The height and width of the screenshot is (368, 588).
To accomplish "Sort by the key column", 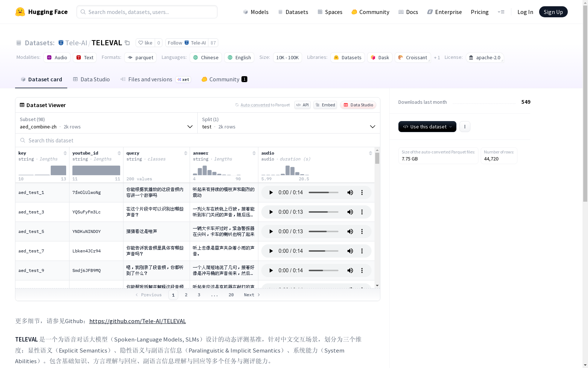I will tap(65, 153).
